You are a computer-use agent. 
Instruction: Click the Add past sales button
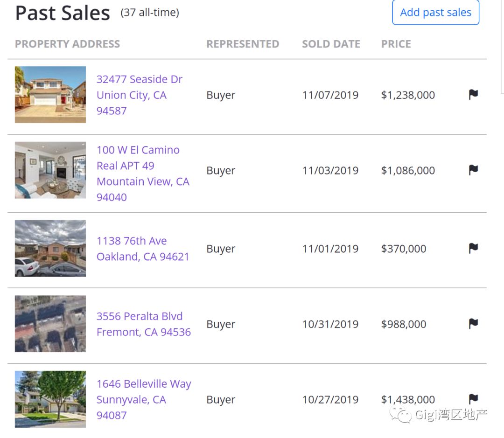(435, 13)
